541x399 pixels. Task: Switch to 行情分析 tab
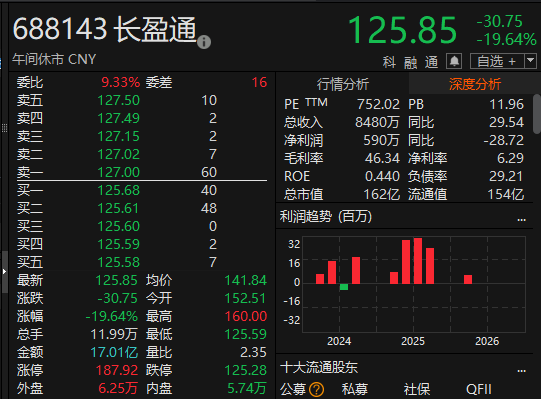coord(343,84)
